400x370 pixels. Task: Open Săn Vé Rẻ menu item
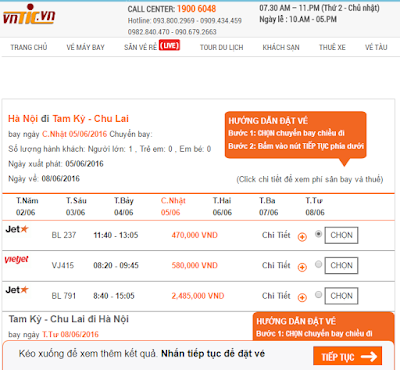click(140, 47)
